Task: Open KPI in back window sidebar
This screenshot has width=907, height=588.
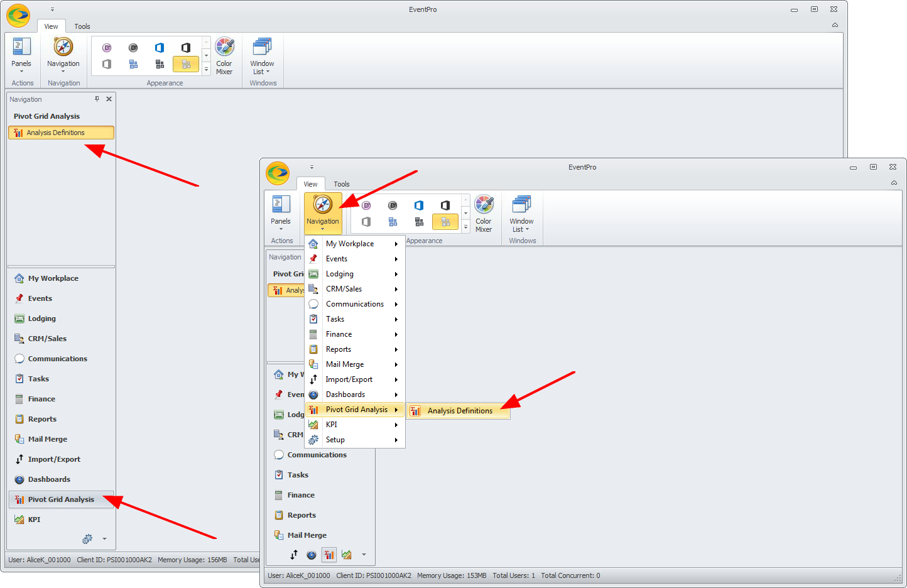Action: tap(61, 520)
